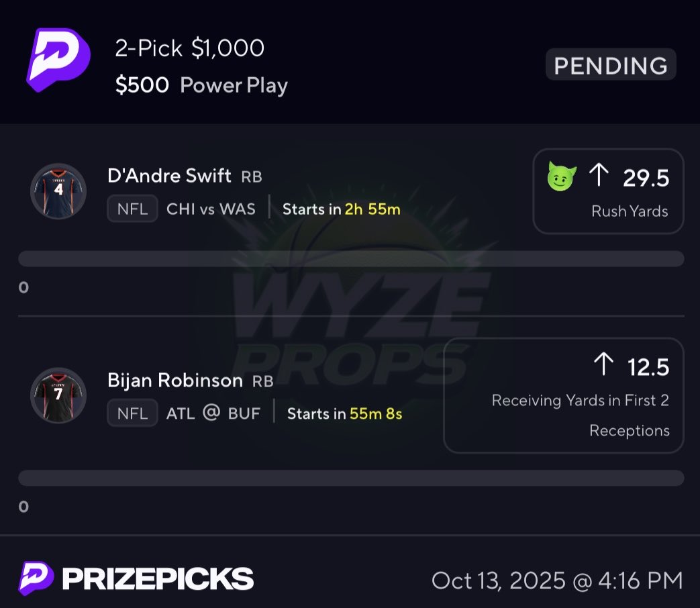Viewport: 700px width, 608px height.
Task: Click D'Andre Swift progress bar
Action: coord(351,259)
